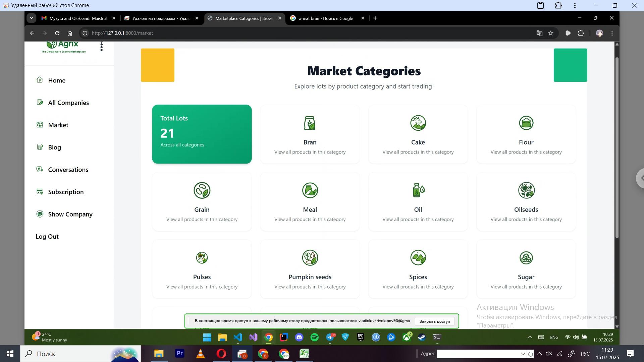This screenshot has width=644, height=362.
Task: Click the Show Company sidebar icon
Action: pos(40,214)
